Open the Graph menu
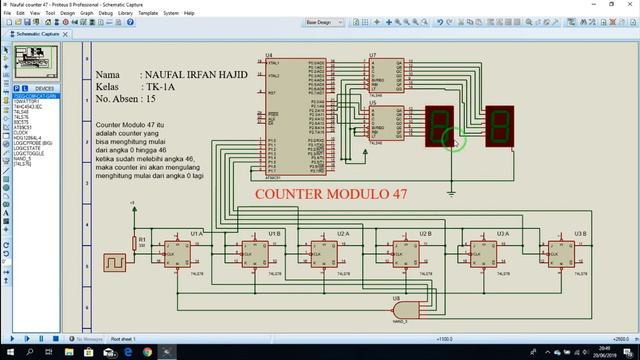The image size is (640, 360). pyautogui.click(x=87, y=13)
